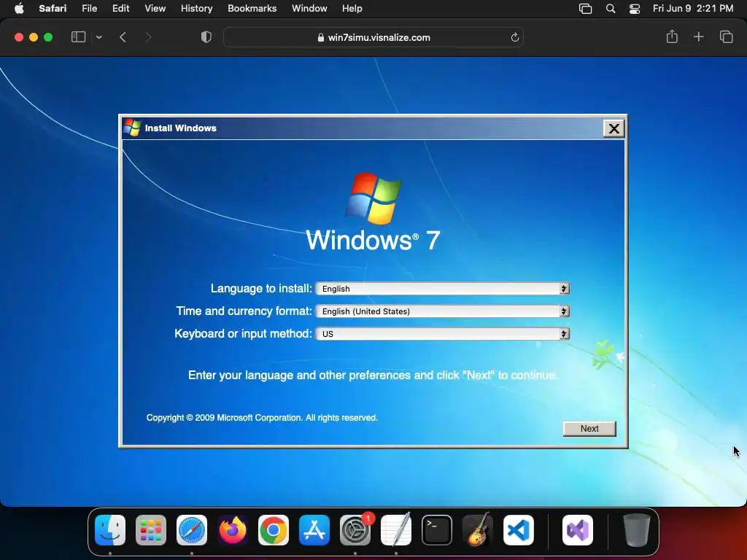
Task: Open the Window menu
Action: coord(309,8)
